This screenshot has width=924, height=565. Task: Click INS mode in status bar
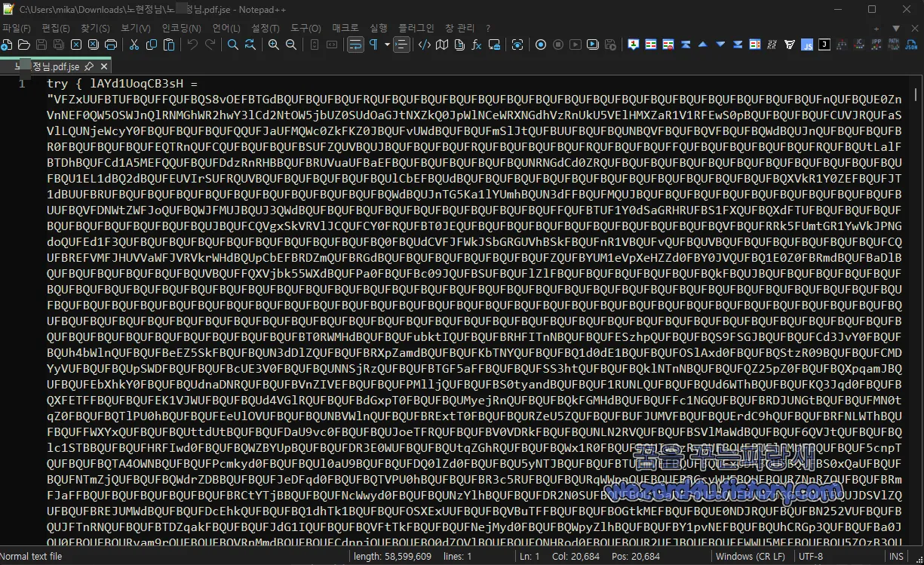coord(896,556)
